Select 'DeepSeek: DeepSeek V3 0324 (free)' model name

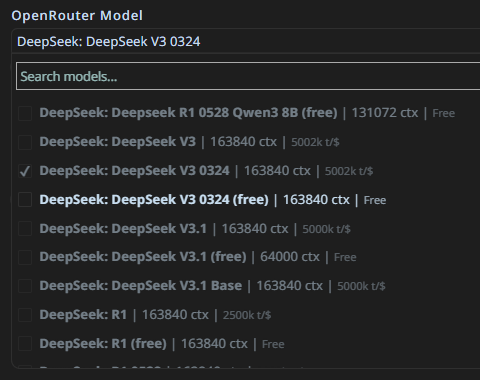154,200
